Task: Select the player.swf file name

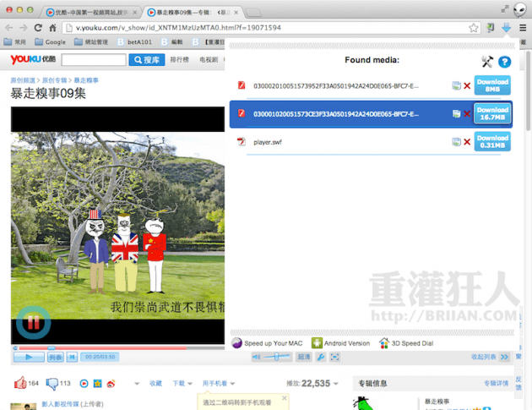Action: coord(268,142)
